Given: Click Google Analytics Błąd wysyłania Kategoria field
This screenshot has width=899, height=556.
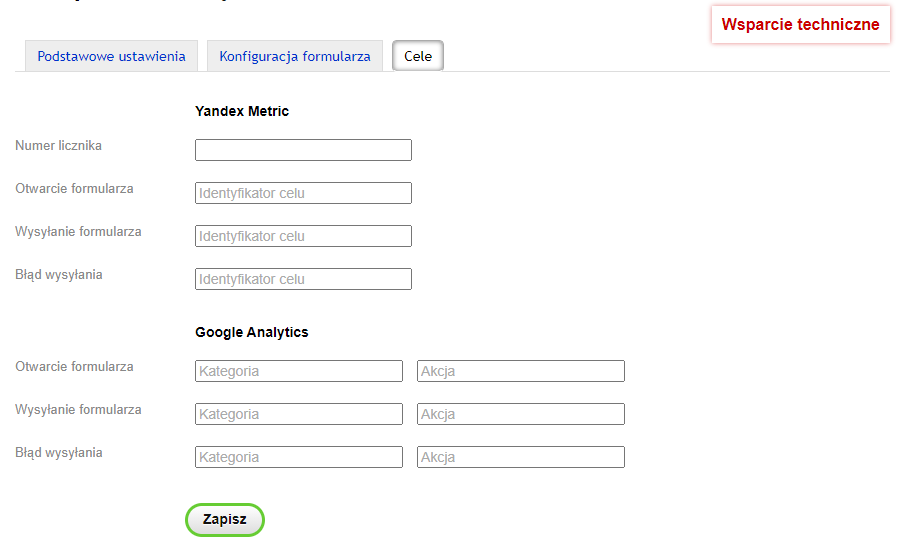Looking at the screenshot, I should pyautogui.click(x=299, y=457).
